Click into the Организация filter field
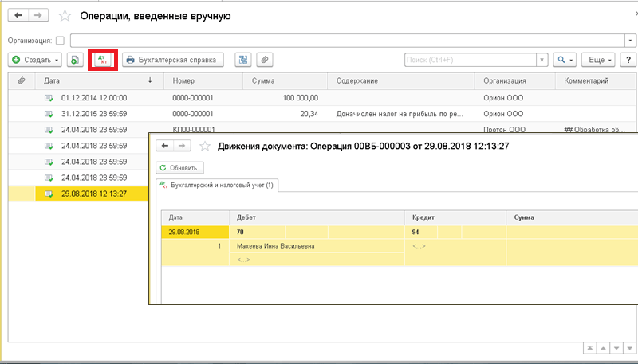Screen dimensions: 638x364 tap(348, 41)
